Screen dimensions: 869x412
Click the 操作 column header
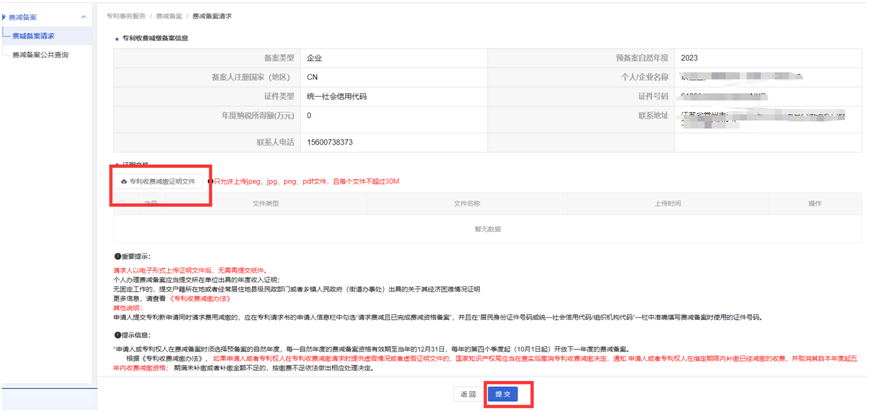[814, 204]
